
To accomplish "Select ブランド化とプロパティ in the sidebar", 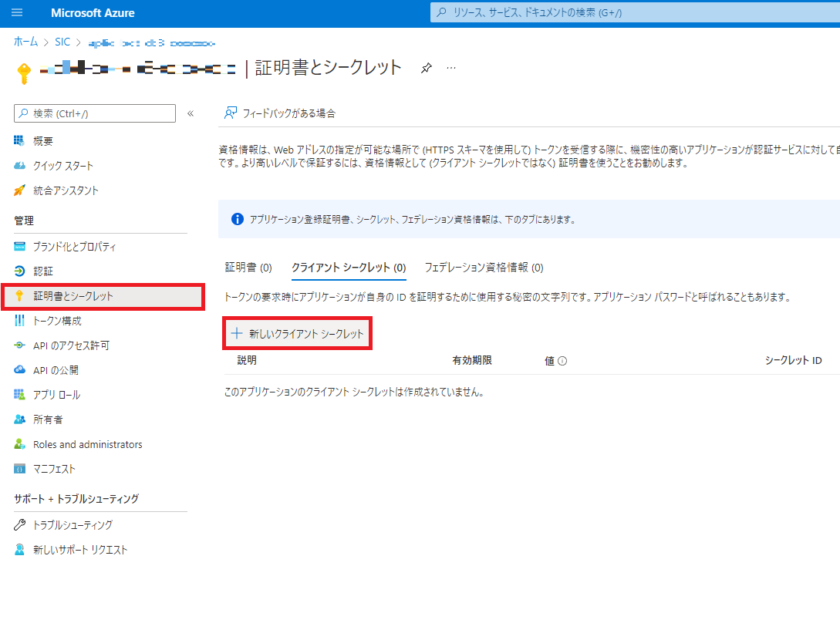I will tap(74, 247).
